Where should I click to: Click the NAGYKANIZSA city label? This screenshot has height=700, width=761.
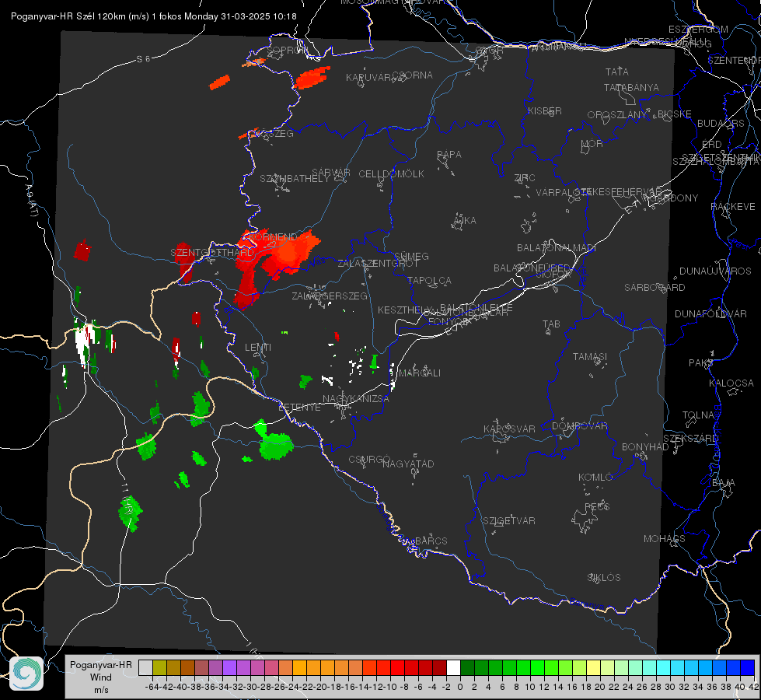click(x=356, y=398)
